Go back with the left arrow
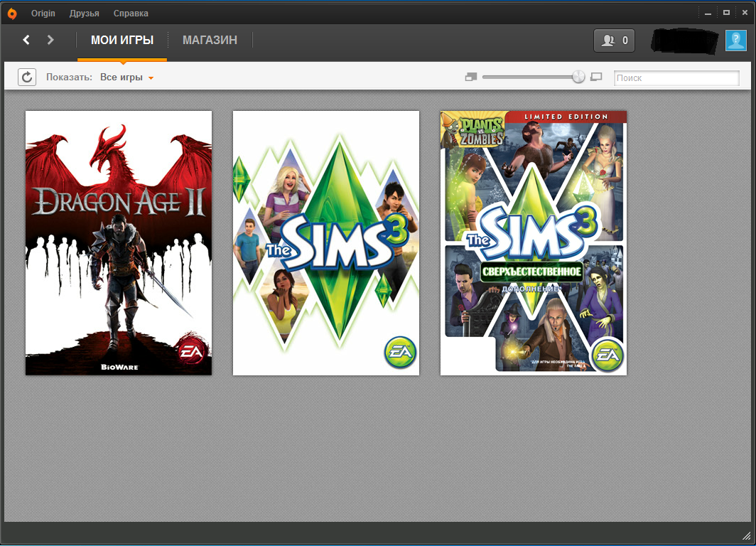The height and width of the screenshot is (546, 756). [26, 40]
